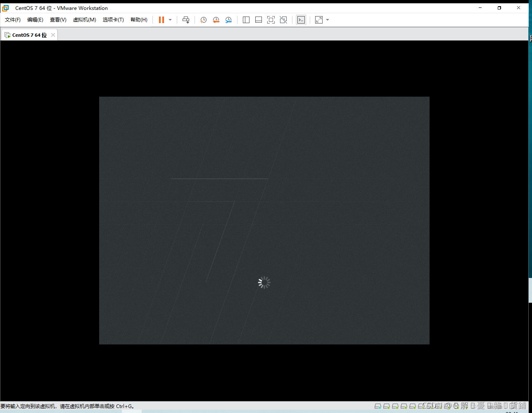Click inside the CentOS boot screen
The image size is (532, 413).
point(264,221)
